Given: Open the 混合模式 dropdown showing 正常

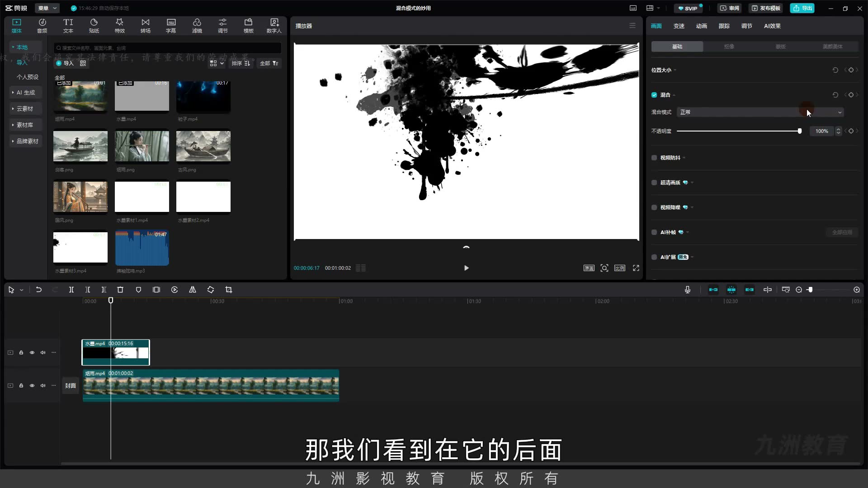Looking at the screenshot, I should click(760, 112).
